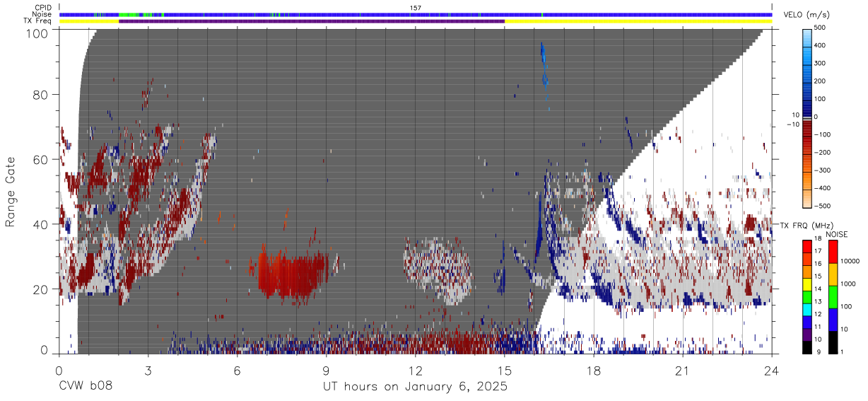
Task: Click the NOISE legend title
Action: [836, 234]
